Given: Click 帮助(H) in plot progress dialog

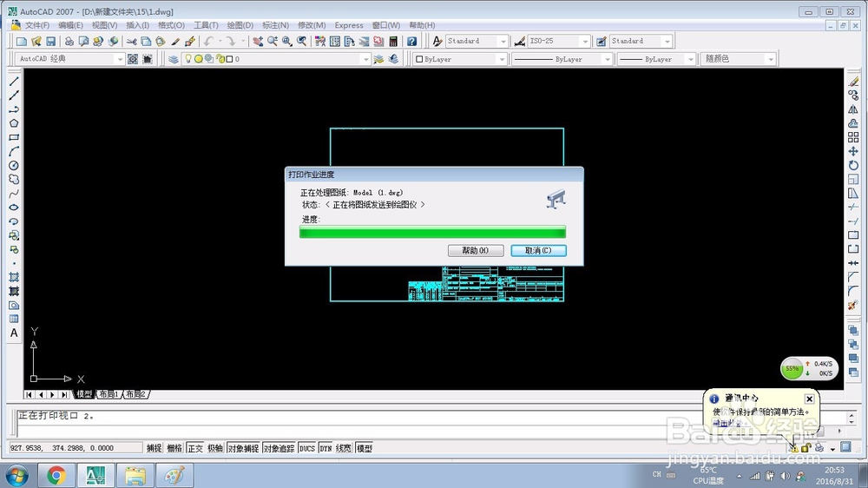Looking at the screenshot, I should (476, 250).
